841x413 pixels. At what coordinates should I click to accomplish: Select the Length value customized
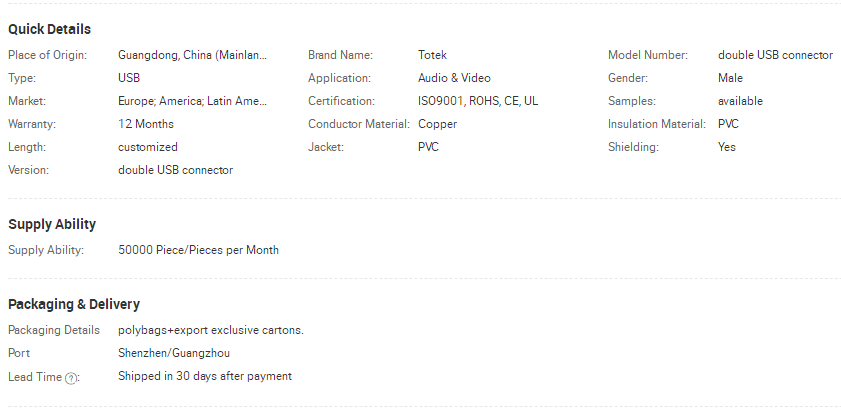(x=148, y=147)
